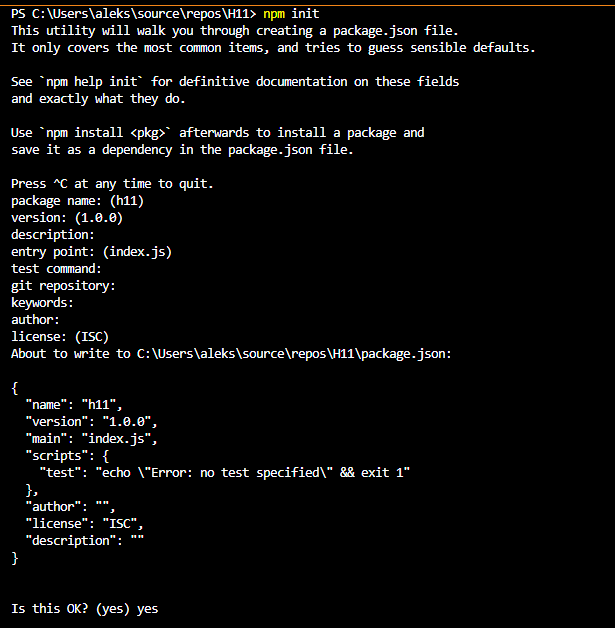Viewport: 615px width, 628px height.
Task: Click the typed 'yes' answer text
Action: coord(147,610)
